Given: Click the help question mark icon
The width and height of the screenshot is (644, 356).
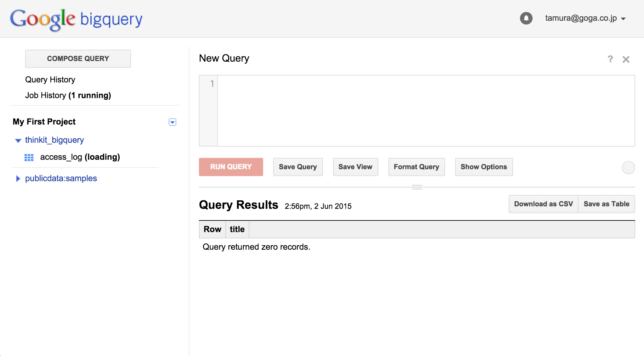Looking at the screenshot, I should click(610, 59).
